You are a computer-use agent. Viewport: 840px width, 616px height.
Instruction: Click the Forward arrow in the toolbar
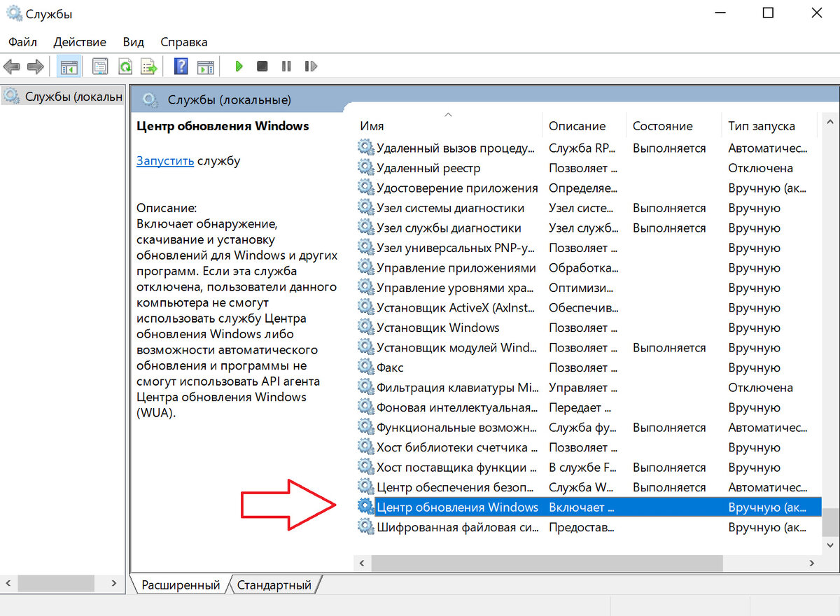point(35,66)
